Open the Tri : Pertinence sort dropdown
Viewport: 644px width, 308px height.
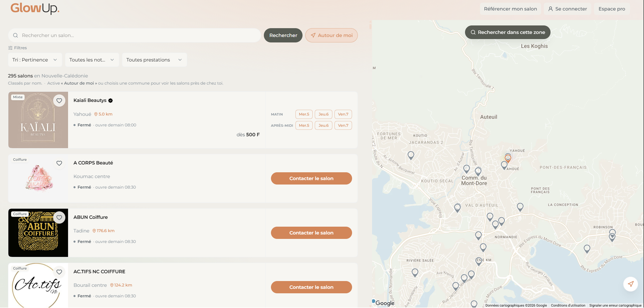pos(35,60)
